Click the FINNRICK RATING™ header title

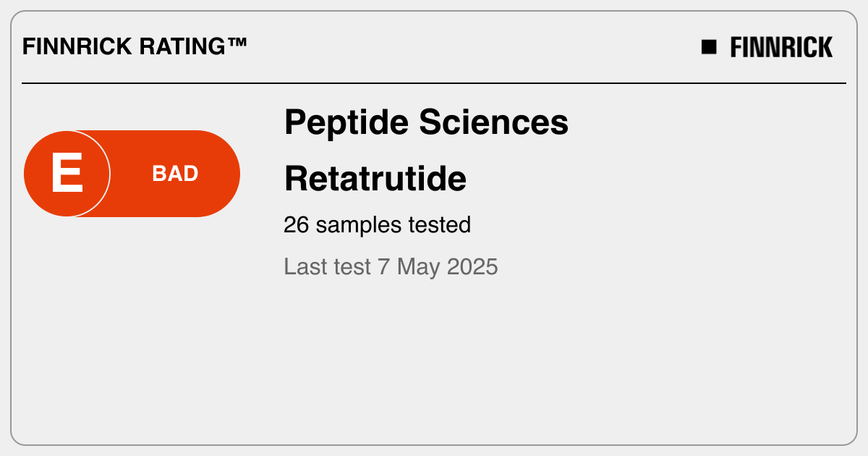point(135,47)
